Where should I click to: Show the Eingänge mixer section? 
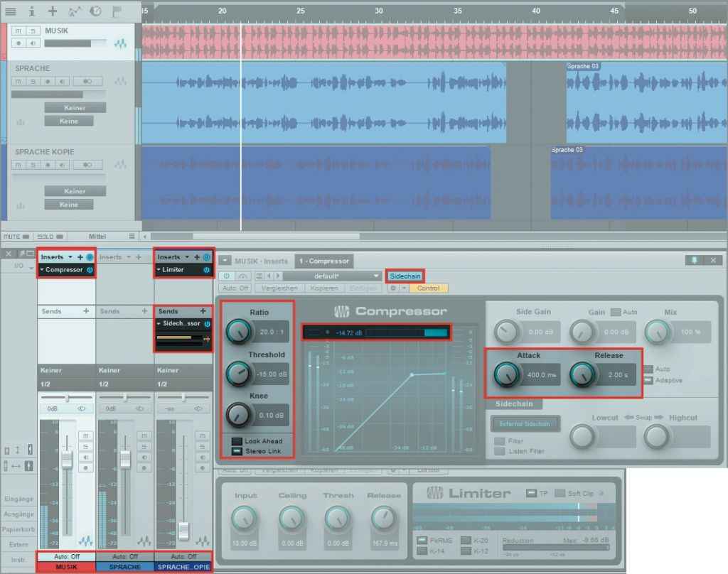point(18,499)
